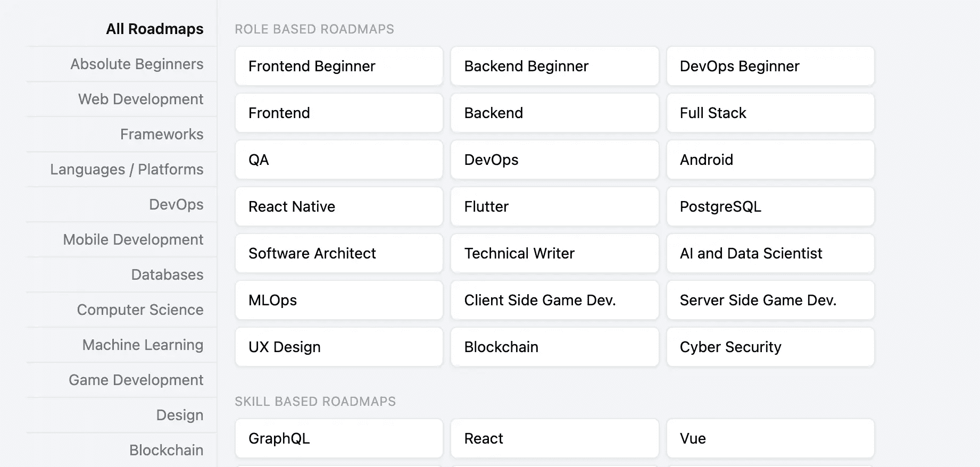Select the All Roadmaps sidebar tab
This screenshot has height=467, width=980.
154,29
